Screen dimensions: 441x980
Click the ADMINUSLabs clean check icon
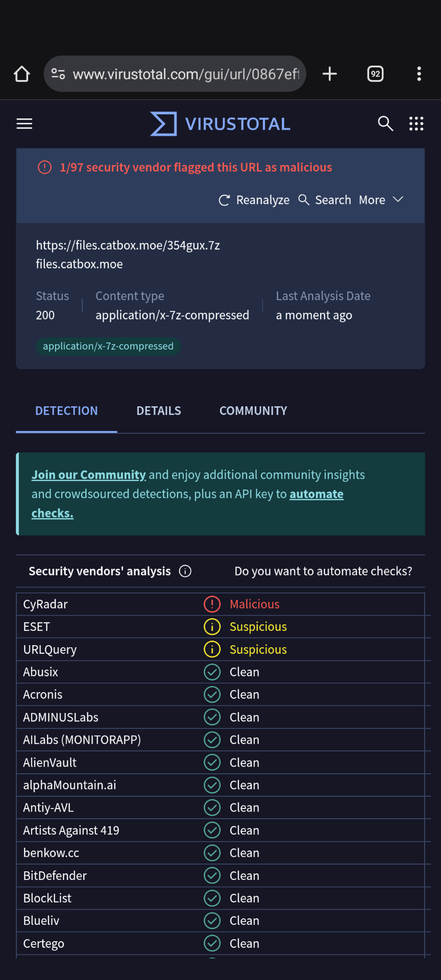[x=212, y=717]
